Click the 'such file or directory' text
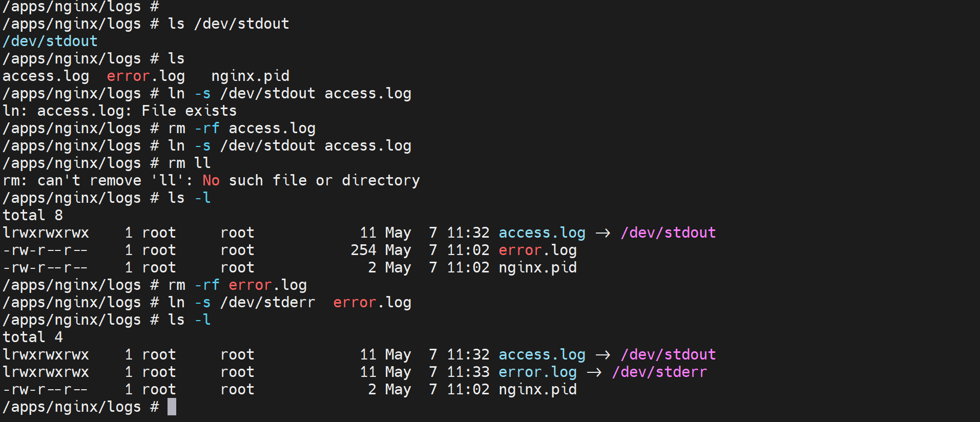Screen dimensions: 980x422 click(x=324, y=180)
